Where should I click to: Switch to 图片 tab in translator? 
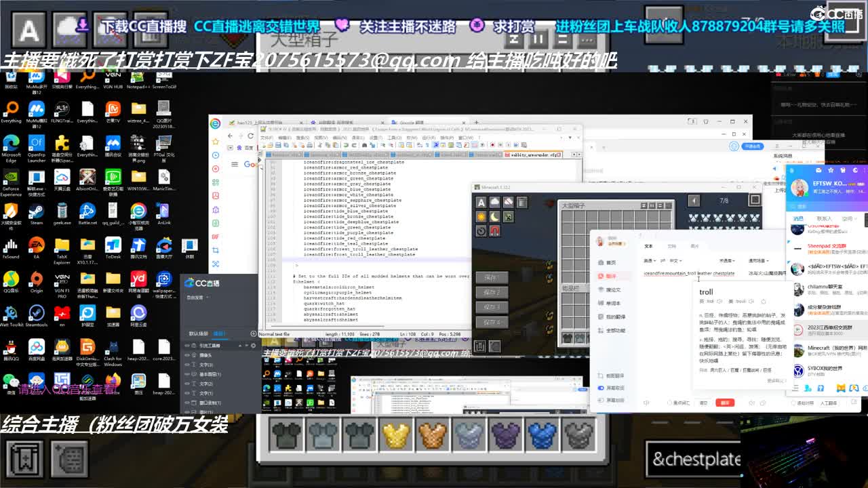pyautogui.click(x=694, y=246)
